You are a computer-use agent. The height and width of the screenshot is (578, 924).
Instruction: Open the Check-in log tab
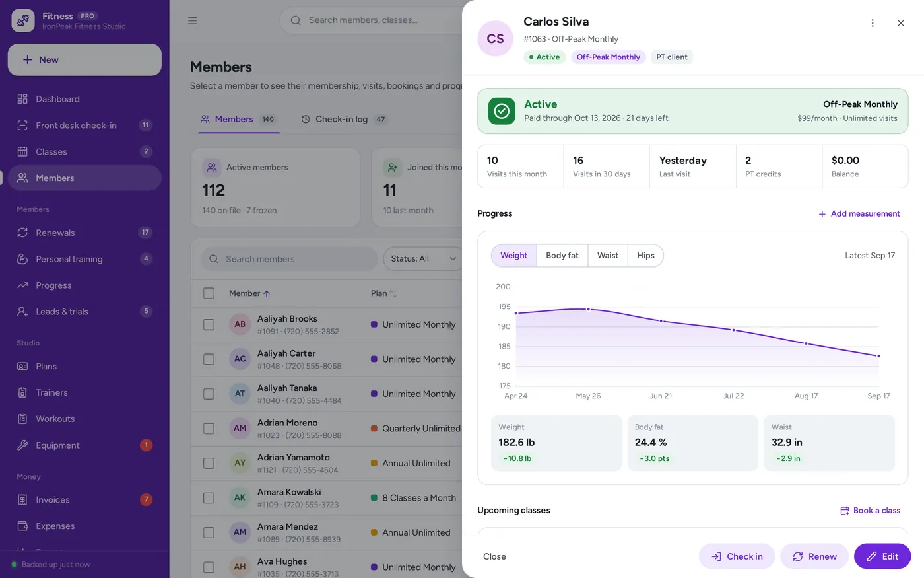point(343,120)
